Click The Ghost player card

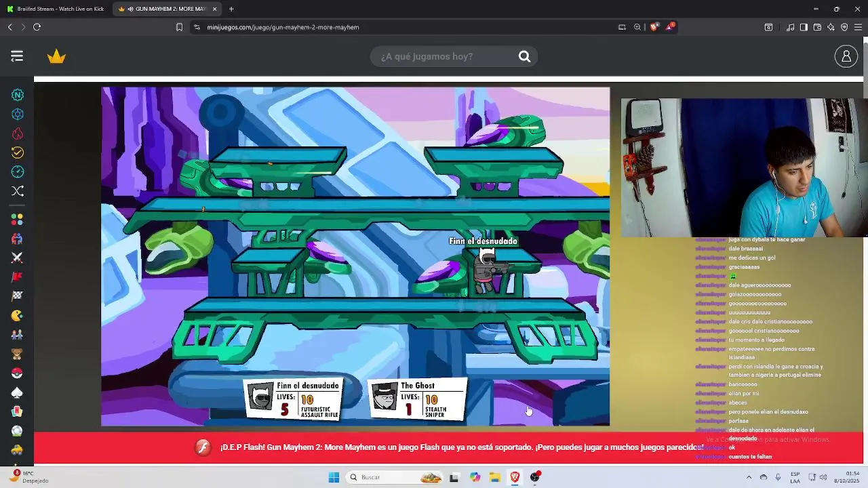(417, 400)
